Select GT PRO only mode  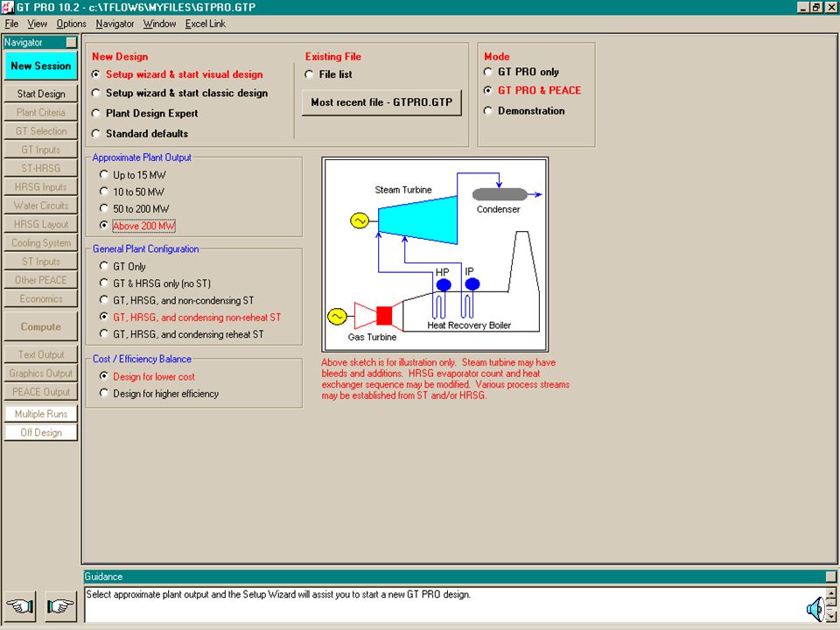pyautogui.click(x=521, y=72)
